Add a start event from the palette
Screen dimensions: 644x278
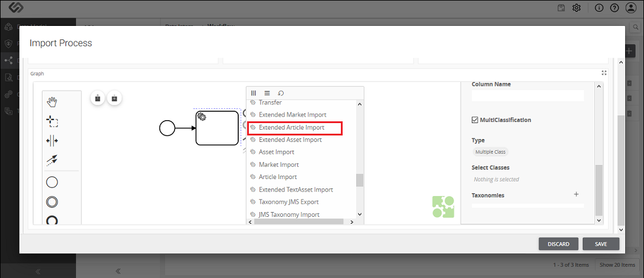tap(52, 183)
